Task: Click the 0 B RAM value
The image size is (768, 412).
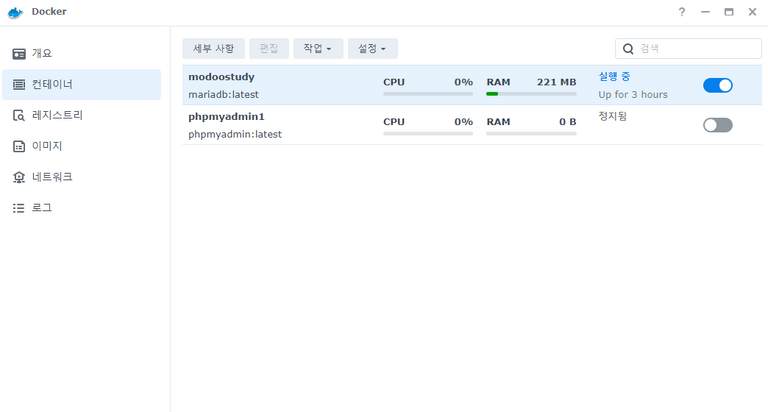Action: coord(568,121)
